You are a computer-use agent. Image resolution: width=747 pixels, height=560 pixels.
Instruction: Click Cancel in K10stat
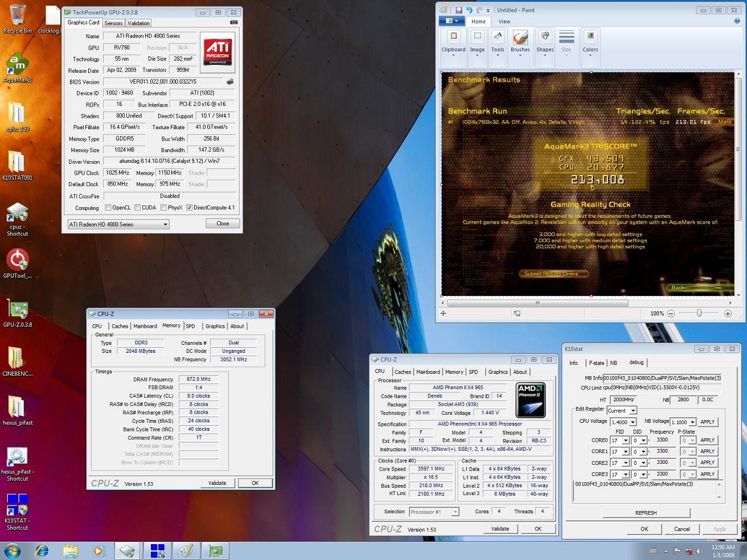tap(682, 529)
